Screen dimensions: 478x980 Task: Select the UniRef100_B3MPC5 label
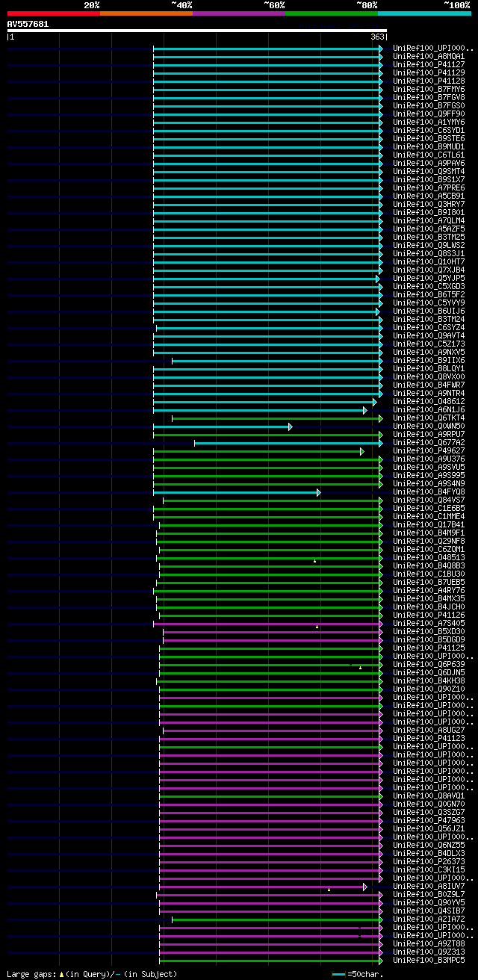coord(429,961)
